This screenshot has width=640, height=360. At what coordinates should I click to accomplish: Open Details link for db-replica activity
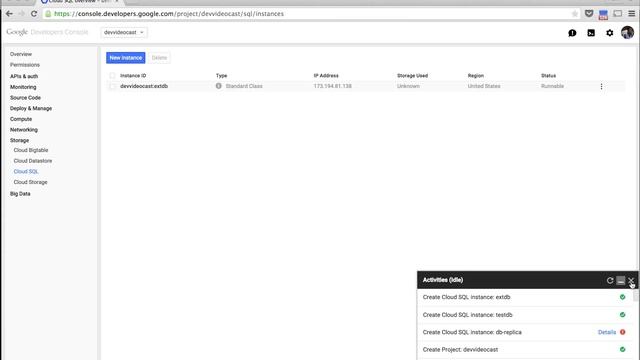(x=607, y=332)
